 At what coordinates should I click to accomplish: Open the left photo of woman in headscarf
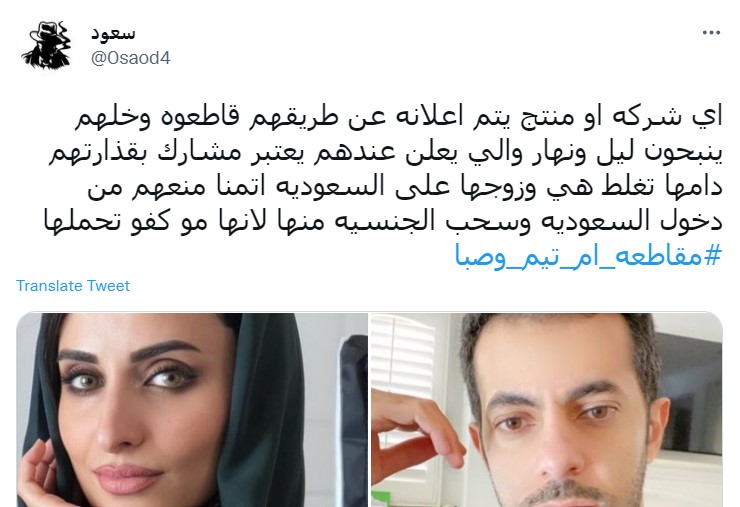(x=192, y=410)
